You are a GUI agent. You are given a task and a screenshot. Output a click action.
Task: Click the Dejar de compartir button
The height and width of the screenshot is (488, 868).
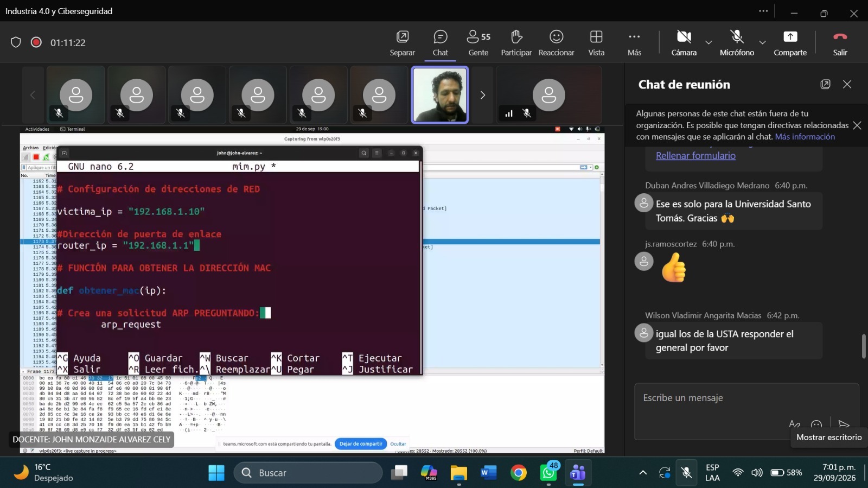(x=361, y=443)
